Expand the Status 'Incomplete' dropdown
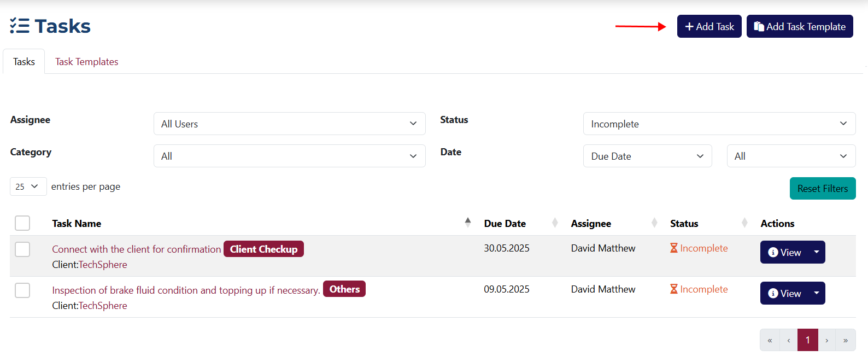Image resolution: width=868 pixels, height=356 pixels. (719, 124)
